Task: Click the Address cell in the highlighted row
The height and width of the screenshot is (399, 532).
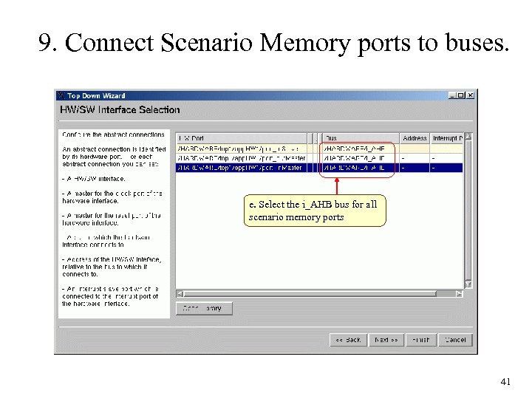Action: click(x=415, y=168)
